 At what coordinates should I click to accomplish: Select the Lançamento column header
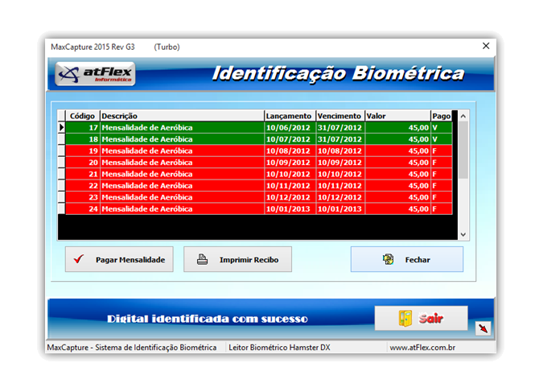tap(289, 116)
